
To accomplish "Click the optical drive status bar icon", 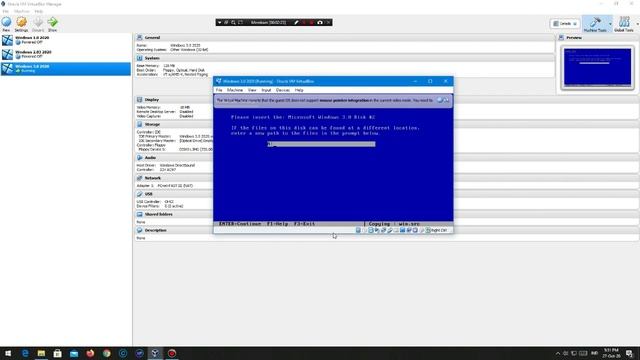I will pyautogui.click(x=364, y=230).
